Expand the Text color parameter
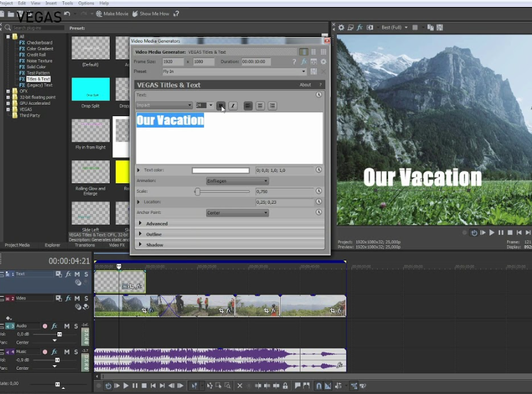 138,170
